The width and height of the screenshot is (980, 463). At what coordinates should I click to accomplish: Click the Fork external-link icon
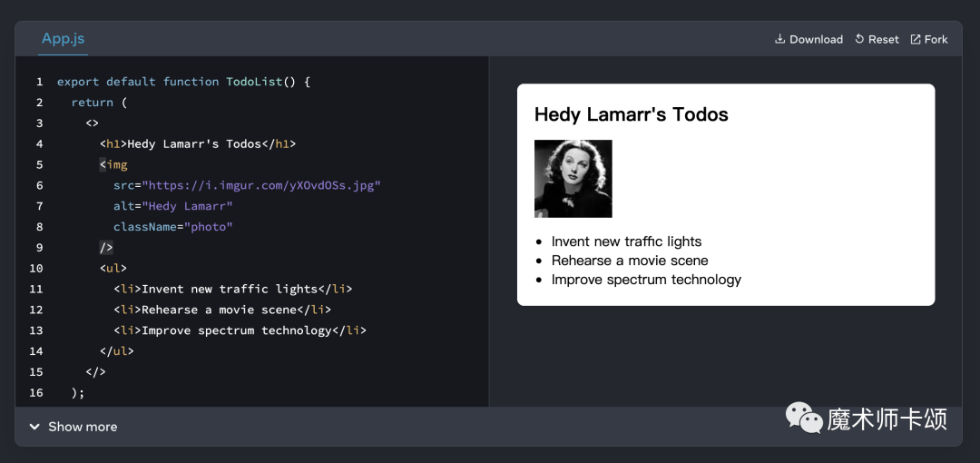(x=916, y=39)
